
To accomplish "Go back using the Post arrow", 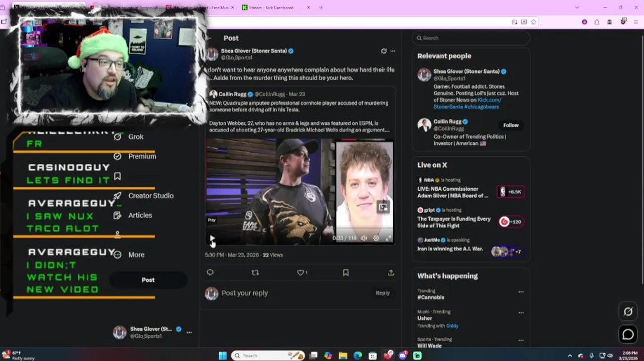I will pyautogui.click(x=209, y=38).
